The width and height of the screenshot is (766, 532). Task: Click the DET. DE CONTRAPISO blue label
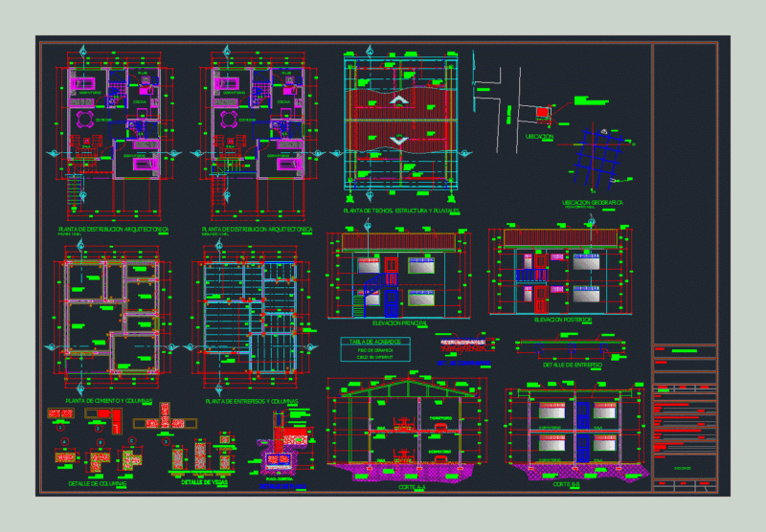pyautogui.click(x=463, y=364)
